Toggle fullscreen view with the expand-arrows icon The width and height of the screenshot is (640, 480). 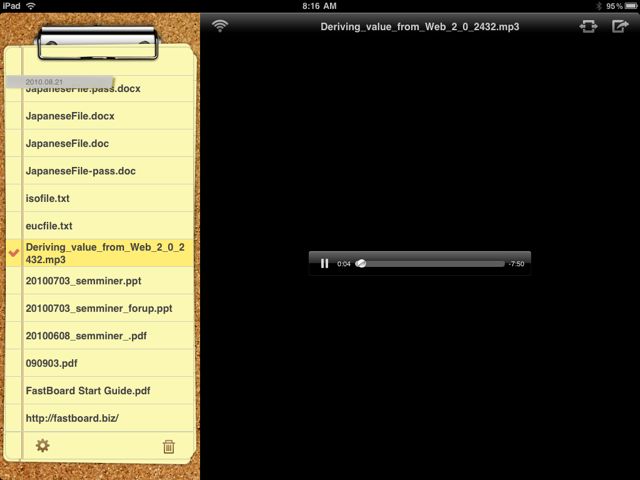[x=588, y=27]
